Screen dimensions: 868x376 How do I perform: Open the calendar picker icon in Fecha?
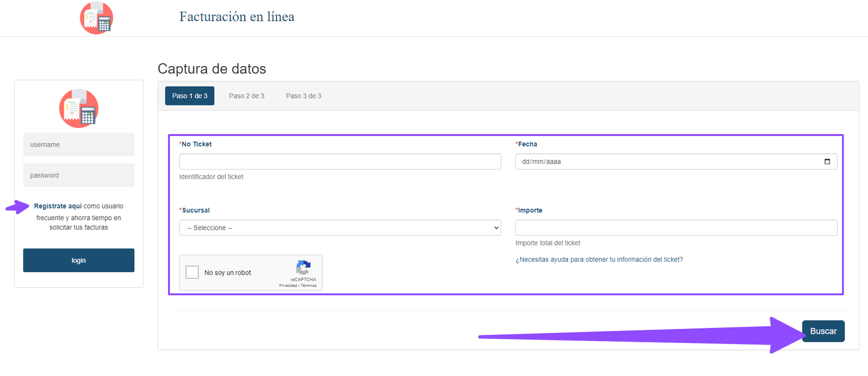(827, 161)
